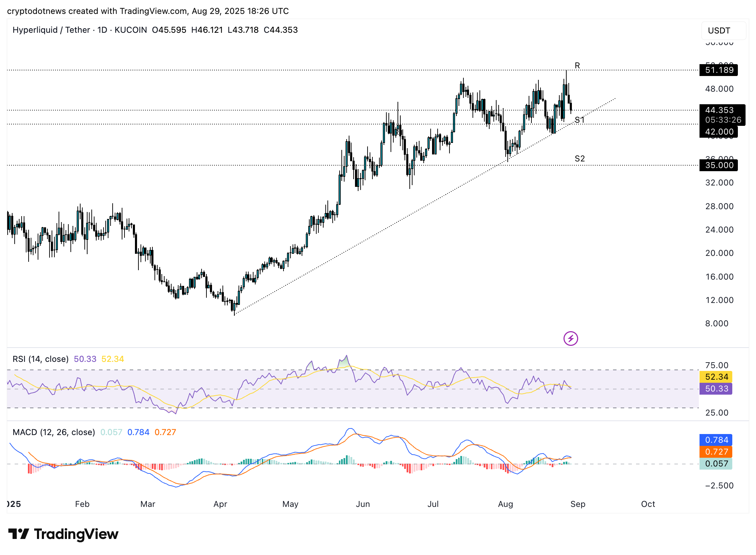The width and height of the screenshot is (756, 555).
Task: Click the S1 support text label
Action: [579, 120]
